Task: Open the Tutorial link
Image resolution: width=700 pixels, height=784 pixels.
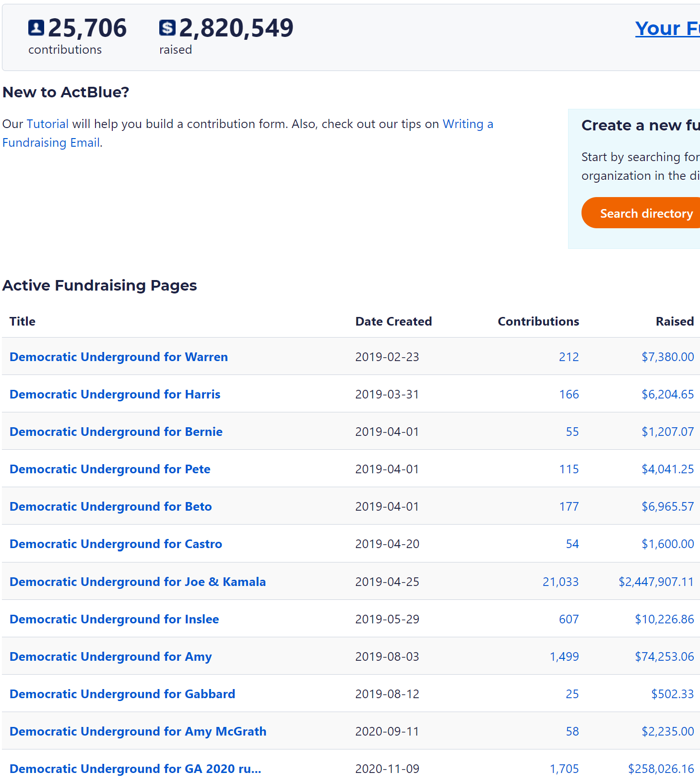Action: 47,124
